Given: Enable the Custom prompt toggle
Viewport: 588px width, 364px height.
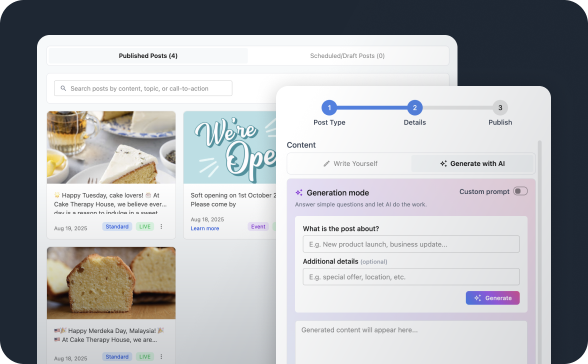Looking at the screenshot, I should (519, 191).
